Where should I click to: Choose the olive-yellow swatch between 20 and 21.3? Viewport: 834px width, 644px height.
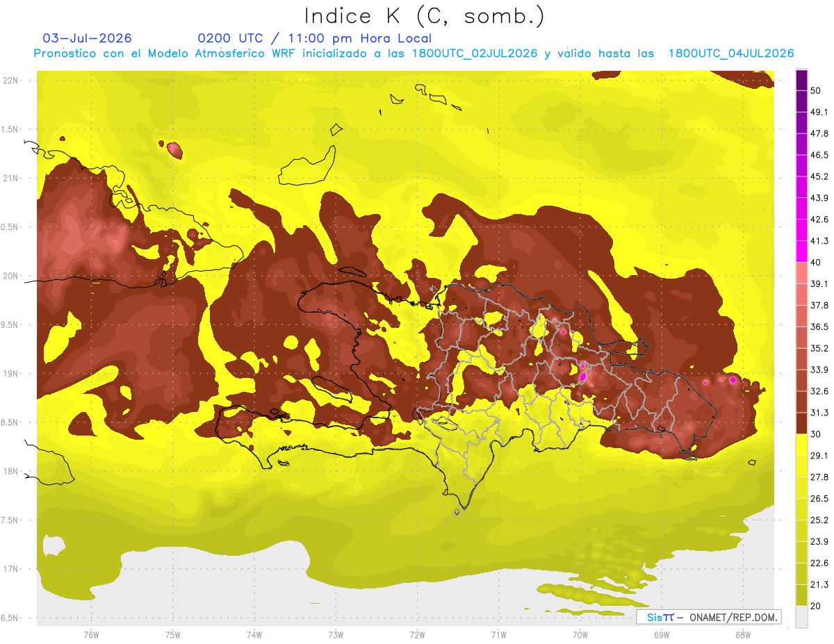point(801,595)
